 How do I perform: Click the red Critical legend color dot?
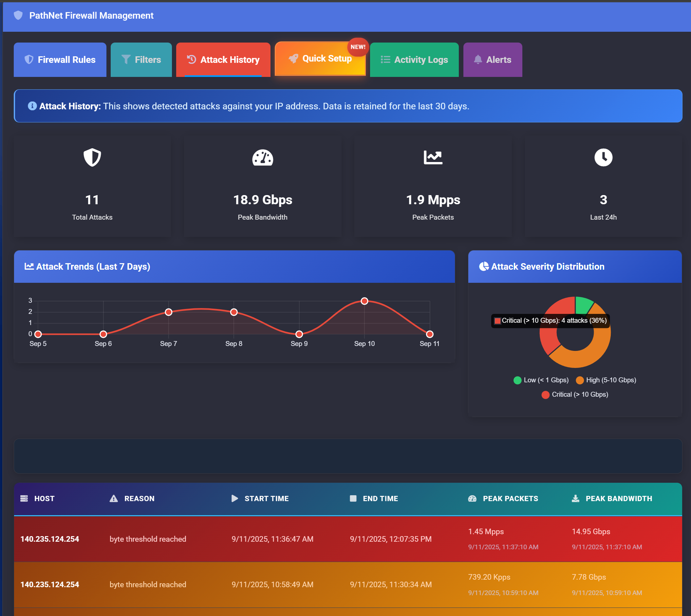[x=545, y=395]
